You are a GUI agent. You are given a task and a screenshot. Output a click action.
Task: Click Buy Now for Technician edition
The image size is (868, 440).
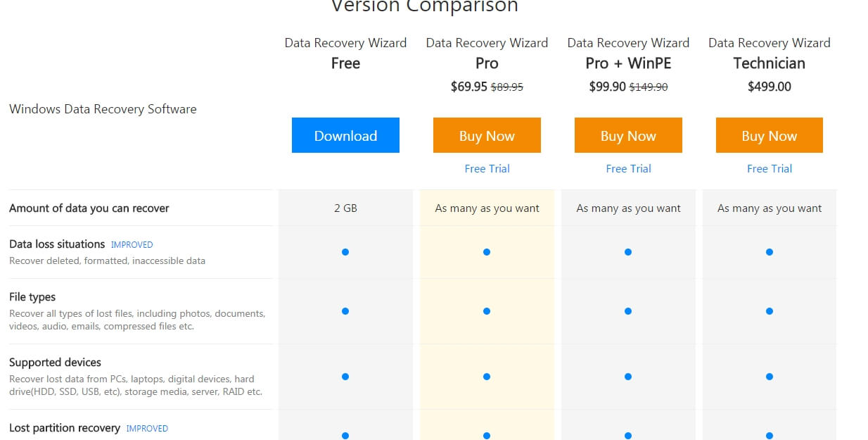pos(770,135)
